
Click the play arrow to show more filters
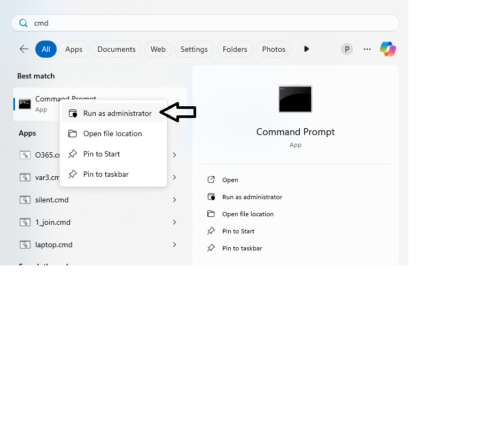[x=306, y=49]
